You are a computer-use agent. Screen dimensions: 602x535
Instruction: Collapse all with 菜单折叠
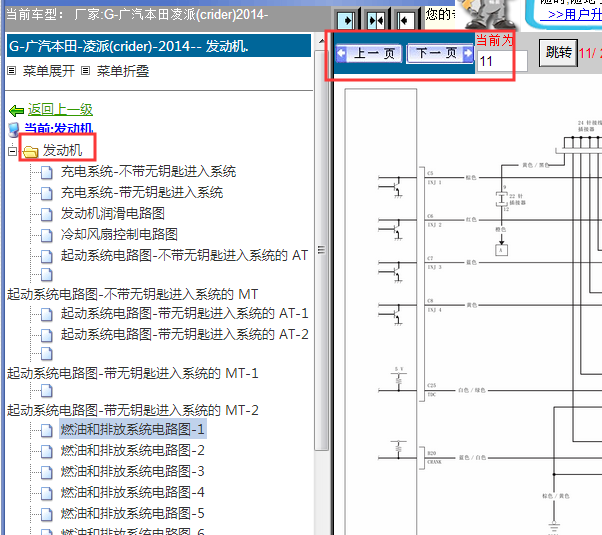click(x=122, y=71)
